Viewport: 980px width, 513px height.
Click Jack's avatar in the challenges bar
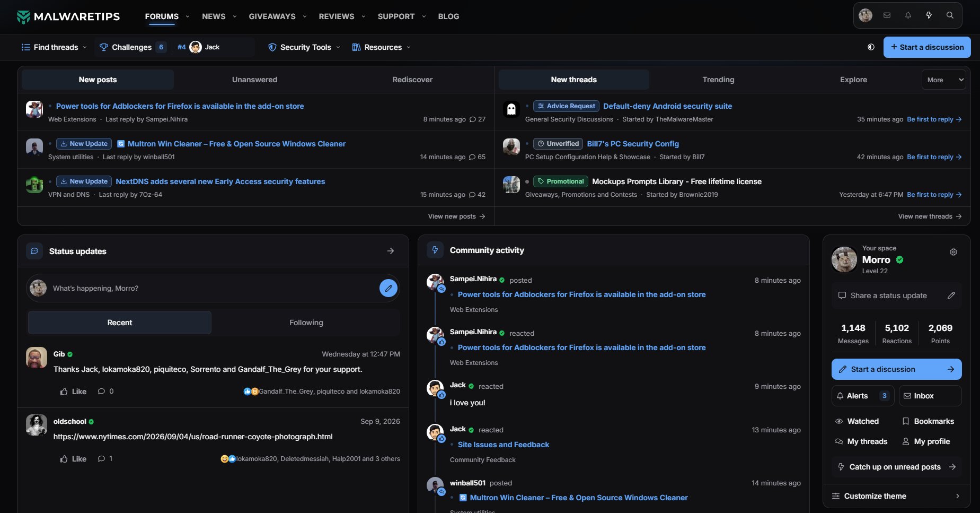pyautogui.click(x=196, y=47)
